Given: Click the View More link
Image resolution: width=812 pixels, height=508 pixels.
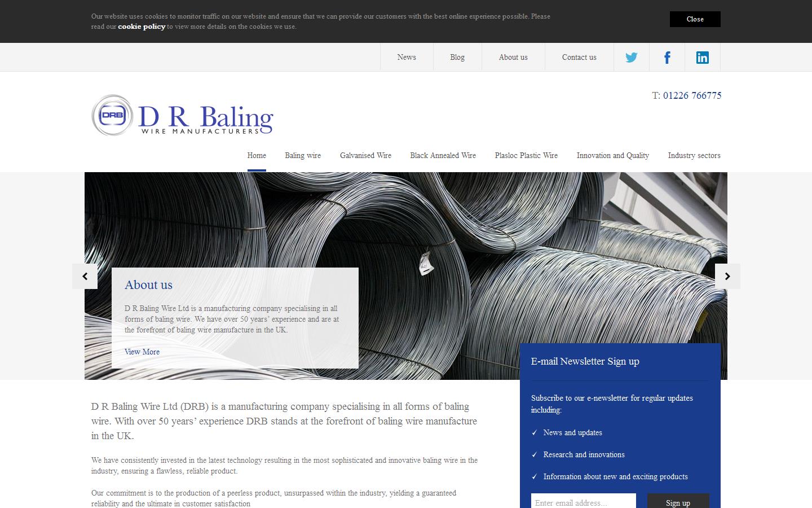Looking at the screenshot, I should (x=142, y=352).
